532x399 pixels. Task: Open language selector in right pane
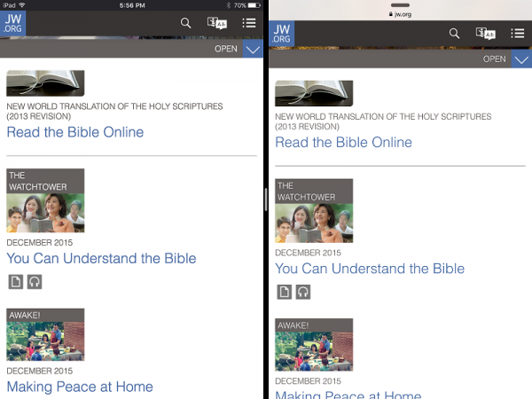(486, 34)
